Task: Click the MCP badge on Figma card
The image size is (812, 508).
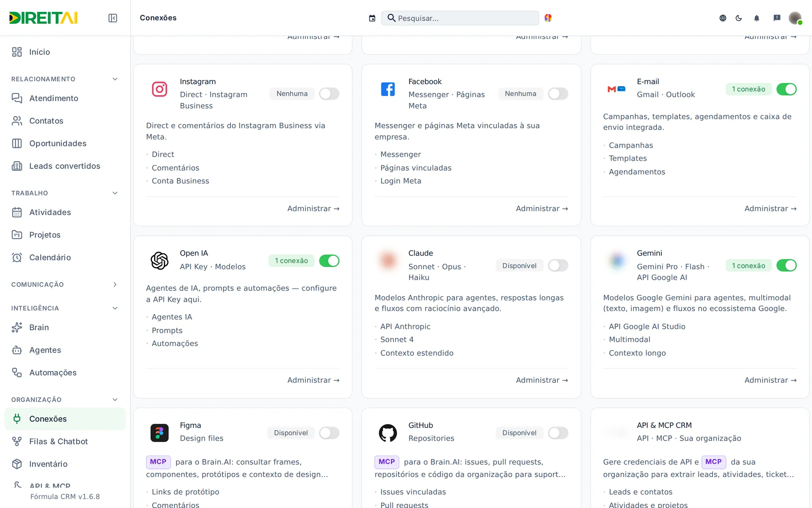Action: [158, 462]
